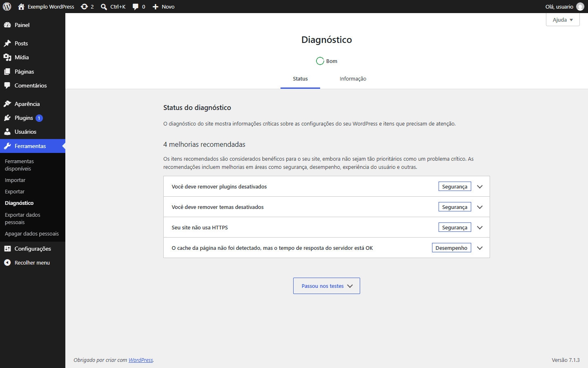588x368 pixels.
Task: Open 'Ferramentas disponíveis' submenu item
Action: coord(19,165)
